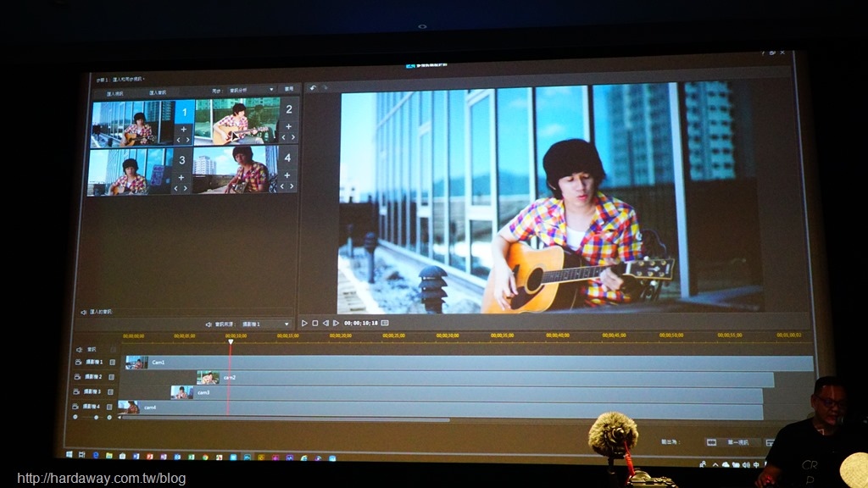Click the left arrow under camera 1

click(180, 140)
